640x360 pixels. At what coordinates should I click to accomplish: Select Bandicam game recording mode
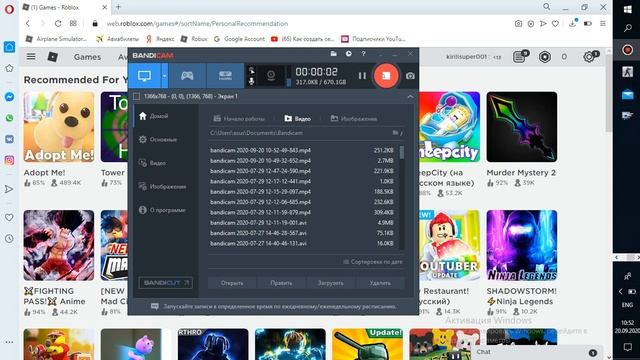pyautogui.click(x=187, y=76)
